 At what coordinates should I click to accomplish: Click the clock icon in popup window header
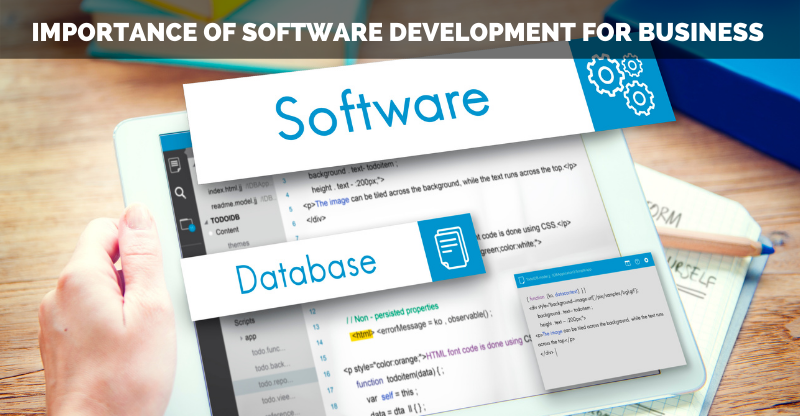click(x=637, y=262)
